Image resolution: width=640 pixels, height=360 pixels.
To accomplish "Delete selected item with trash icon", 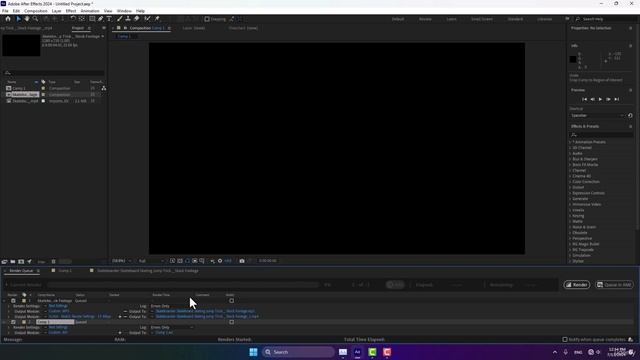I will point(53,262).
